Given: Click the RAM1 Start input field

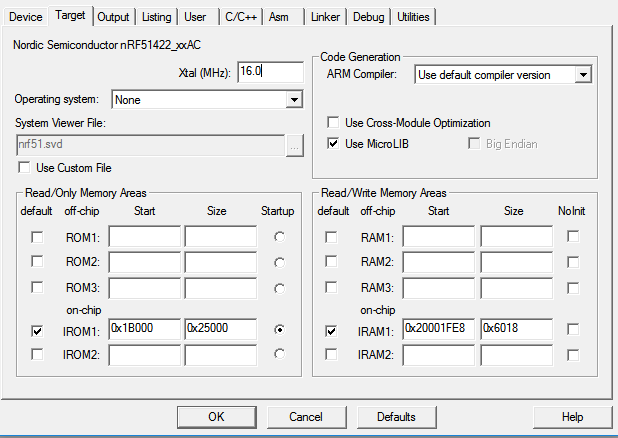Looking at the screenshot, I should click(x=439, y=236).
